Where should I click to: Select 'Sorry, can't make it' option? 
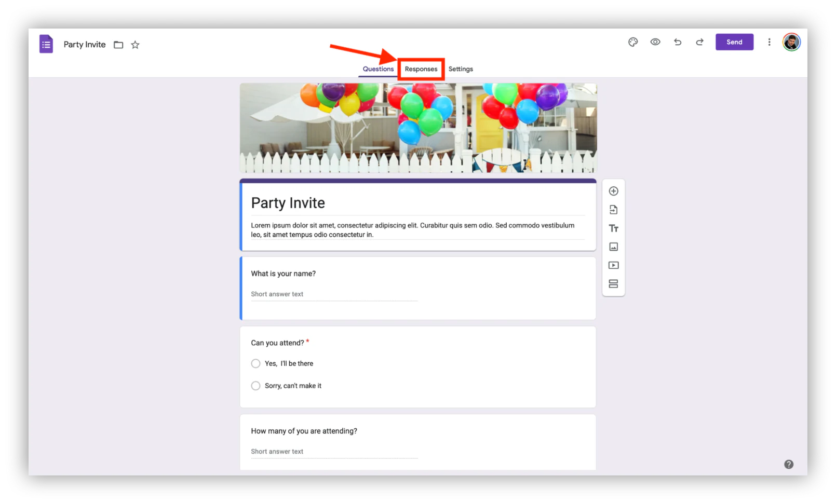(255, 386)
